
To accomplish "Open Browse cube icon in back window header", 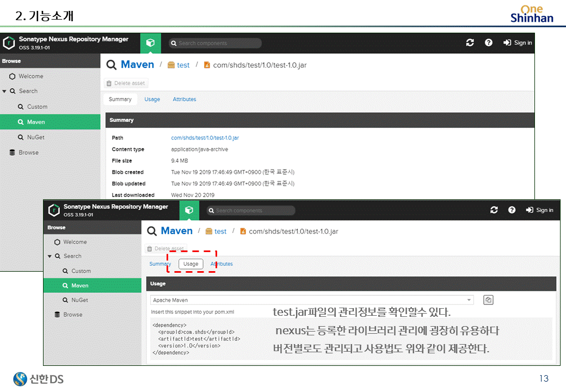I will coord(151,43).
